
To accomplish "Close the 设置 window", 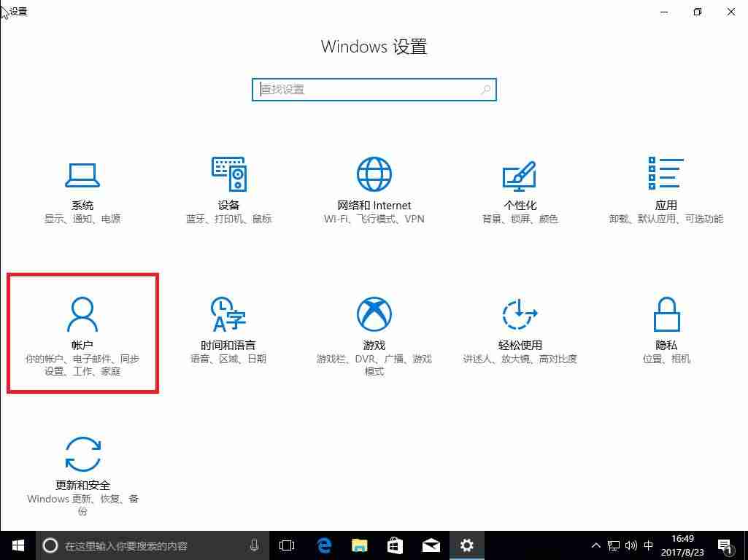I will (730, 12).
